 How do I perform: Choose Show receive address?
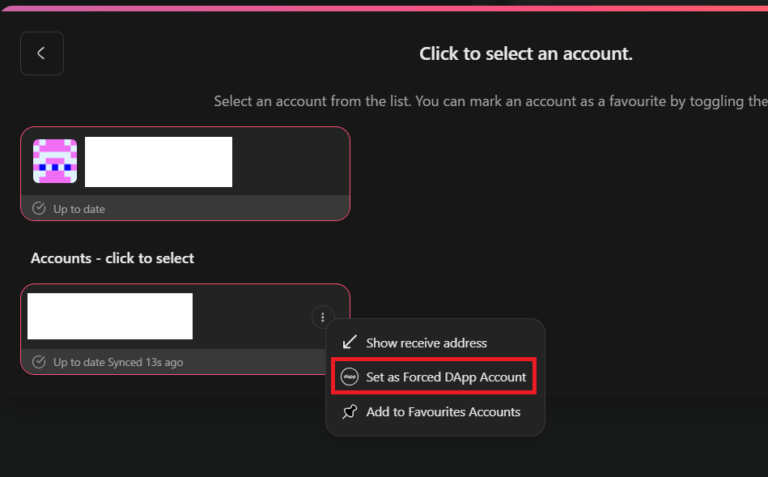click(x=426, y=343)
